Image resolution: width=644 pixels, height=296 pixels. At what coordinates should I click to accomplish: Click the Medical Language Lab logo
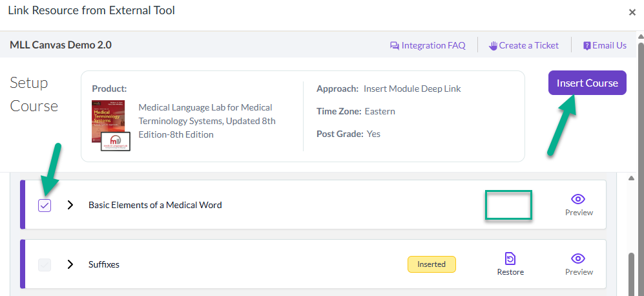116,142
